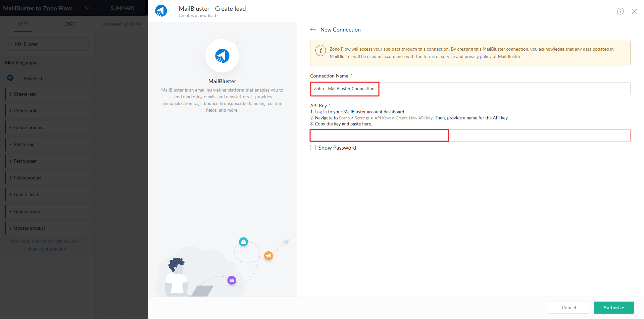Click the Cancel button
The image size is (644, 319).
click(568, 308)
